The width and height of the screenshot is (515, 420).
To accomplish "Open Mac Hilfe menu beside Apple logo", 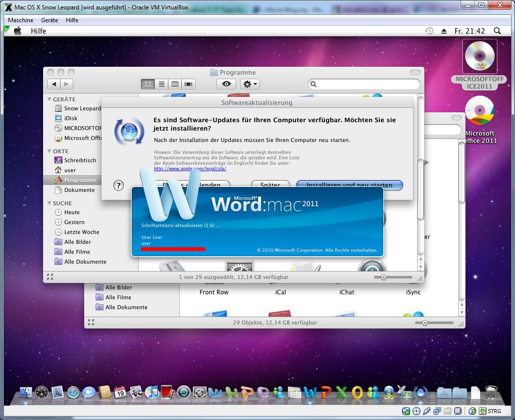I will (x=39, y=31).
